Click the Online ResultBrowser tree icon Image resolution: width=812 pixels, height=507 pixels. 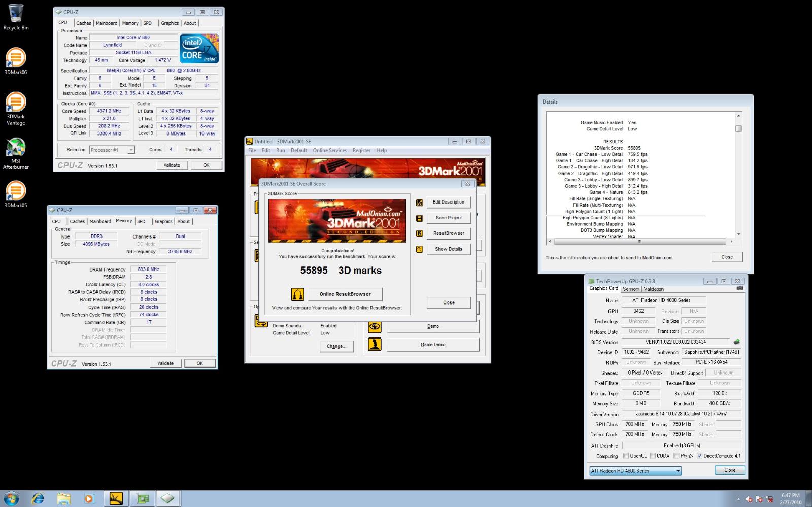tap(297, 294)
